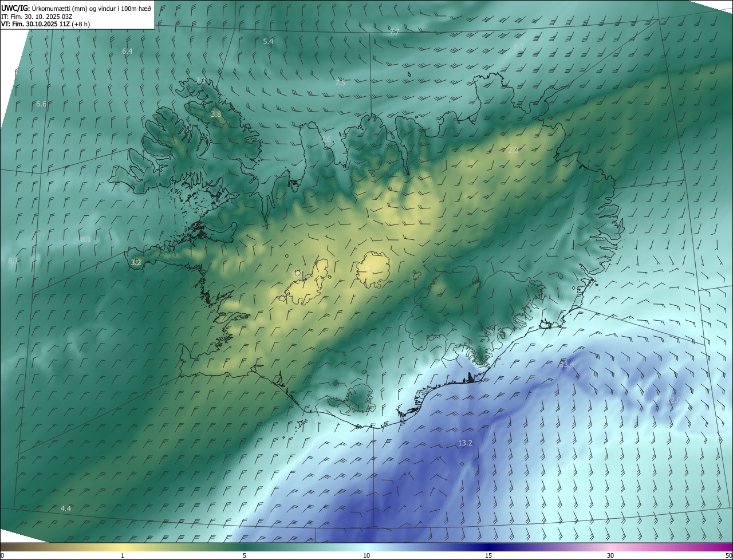Click the 7.5 value label on the map

[340, 82]
